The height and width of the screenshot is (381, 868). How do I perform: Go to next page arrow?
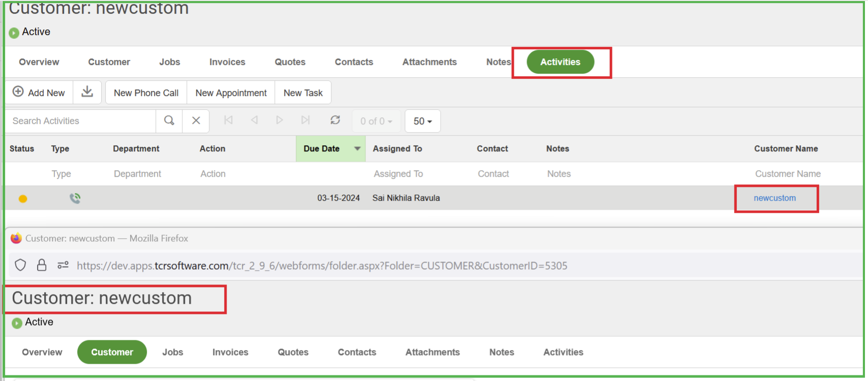click(280, 120)
